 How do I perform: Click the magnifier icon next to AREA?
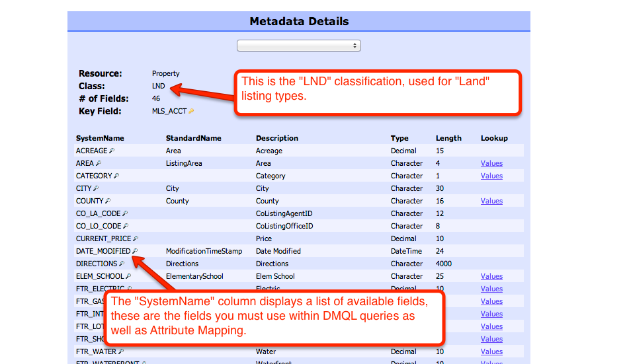(99, 163)
